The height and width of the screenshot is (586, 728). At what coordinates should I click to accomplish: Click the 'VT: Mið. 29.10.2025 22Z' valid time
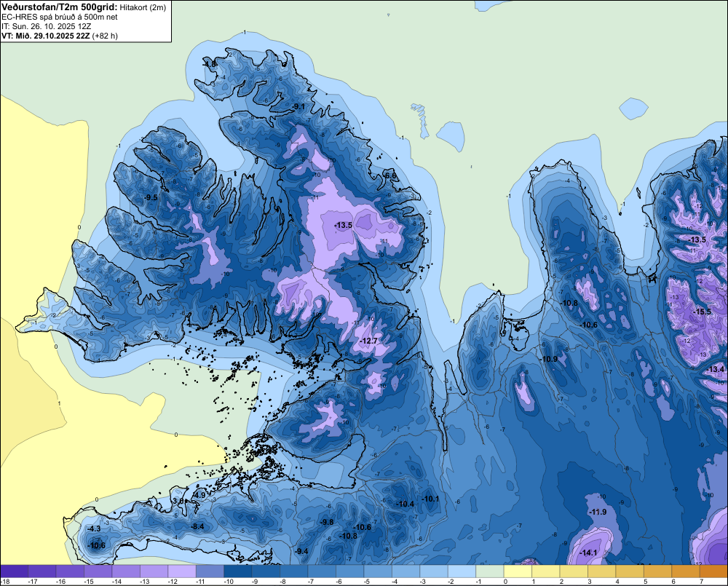click(46, 36)
